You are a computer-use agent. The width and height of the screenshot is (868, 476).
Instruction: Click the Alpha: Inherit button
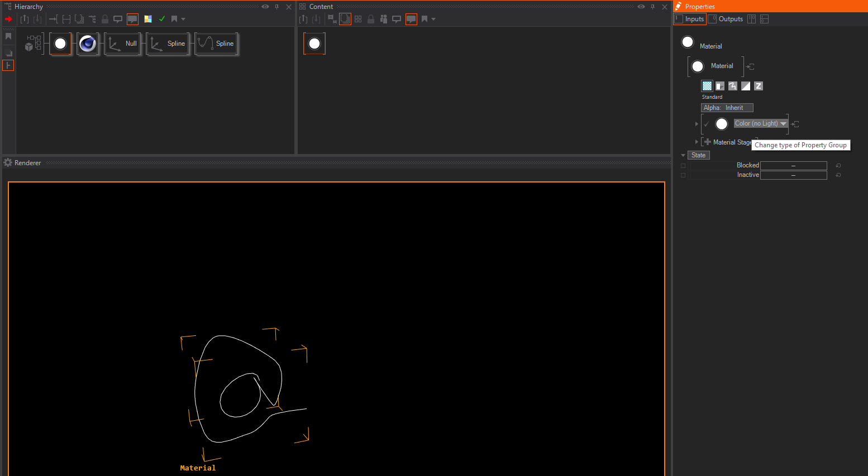tap(727, 108)
